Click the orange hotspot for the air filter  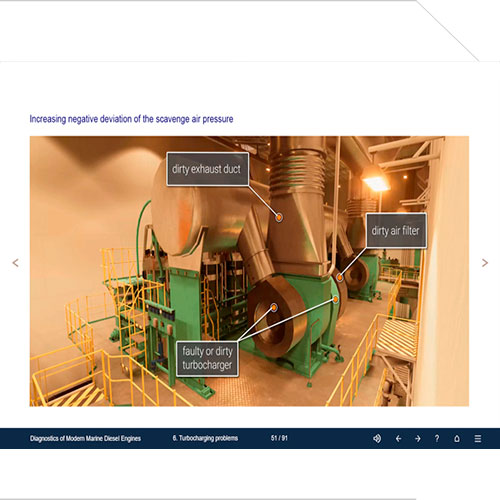(340, 277)
